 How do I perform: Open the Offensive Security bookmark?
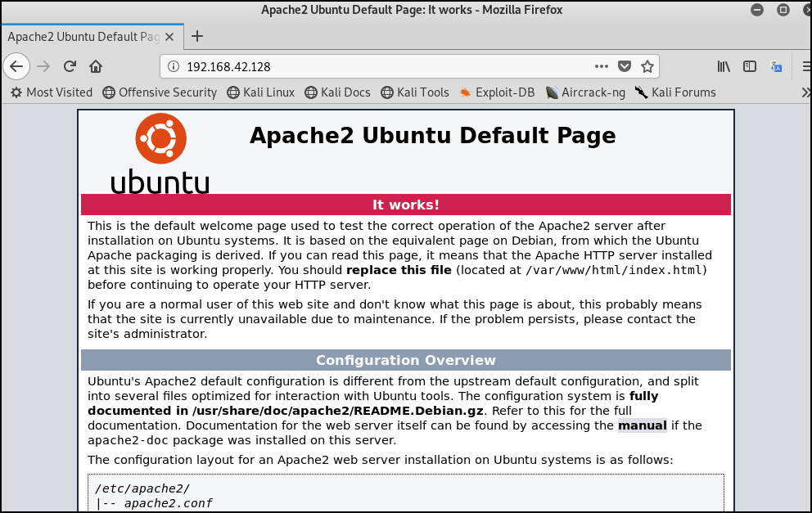click(x=160, y=92)
